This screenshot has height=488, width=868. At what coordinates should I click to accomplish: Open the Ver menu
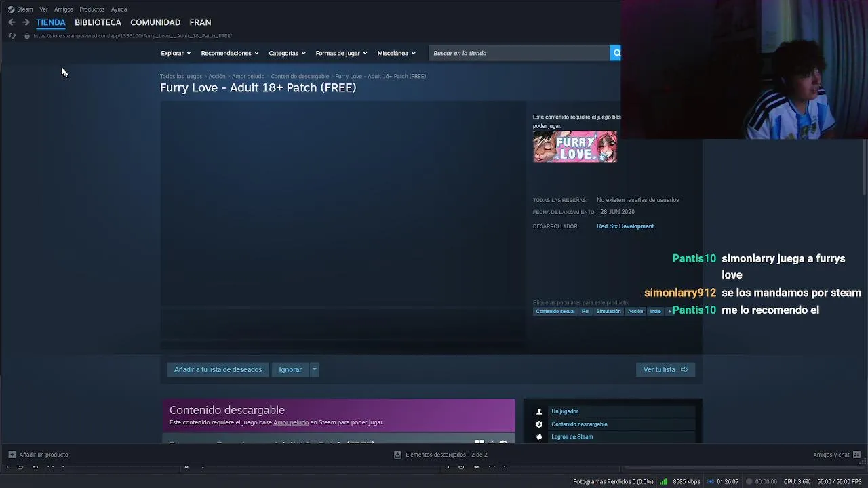point(43,9)
